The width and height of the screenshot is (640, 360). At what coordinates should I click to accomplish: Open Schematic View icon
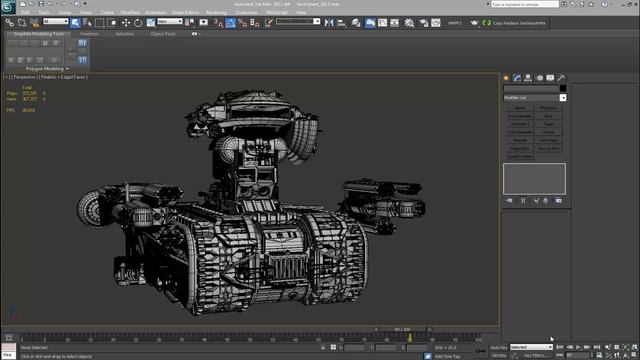point(395,23)
